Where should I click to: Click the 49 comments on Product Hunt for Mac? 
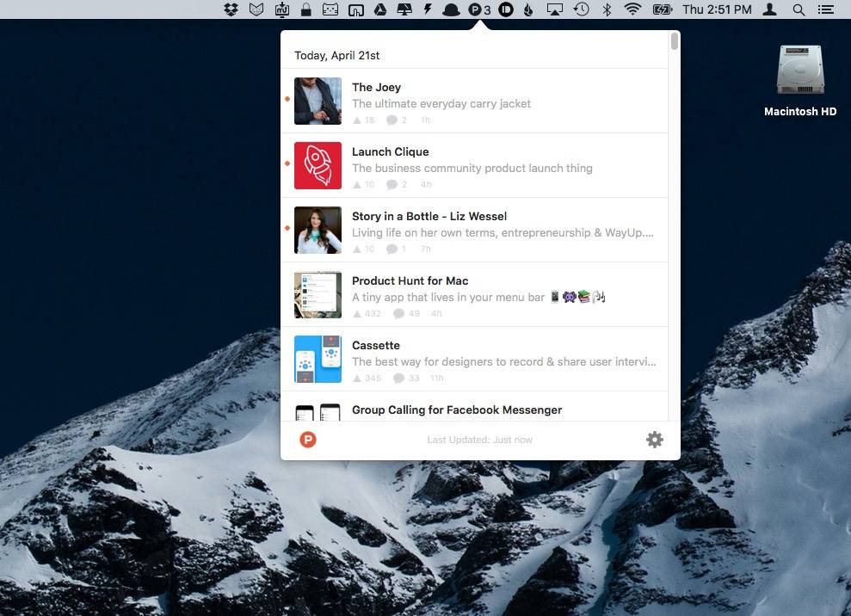click(406, 314)
